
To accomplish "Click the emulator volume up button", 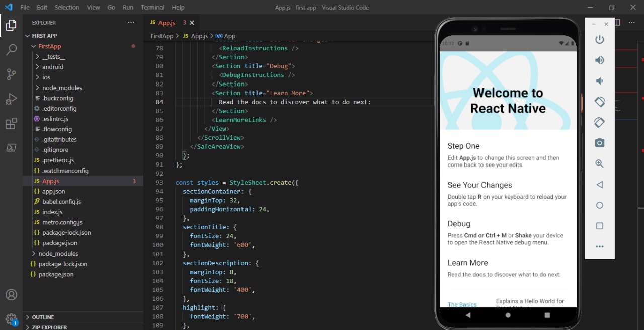I will click(599, 60).
